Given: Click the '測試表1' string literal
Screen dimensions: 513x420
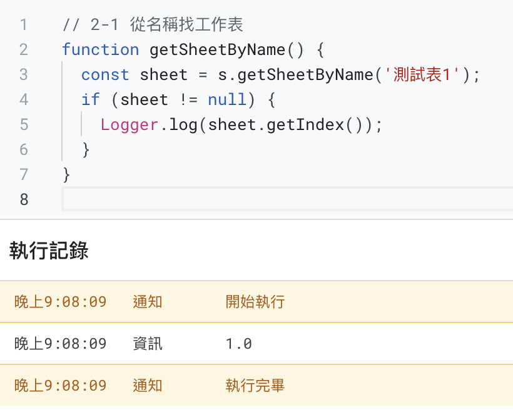Looking at the screenshot, I should click(x=422, y=75).
